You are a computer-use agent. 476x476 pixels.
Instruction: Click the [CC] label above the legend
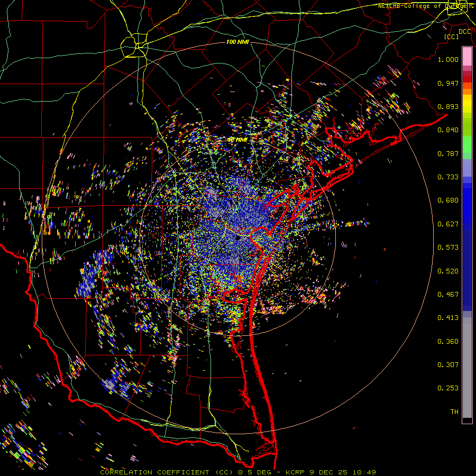[452, 37]
